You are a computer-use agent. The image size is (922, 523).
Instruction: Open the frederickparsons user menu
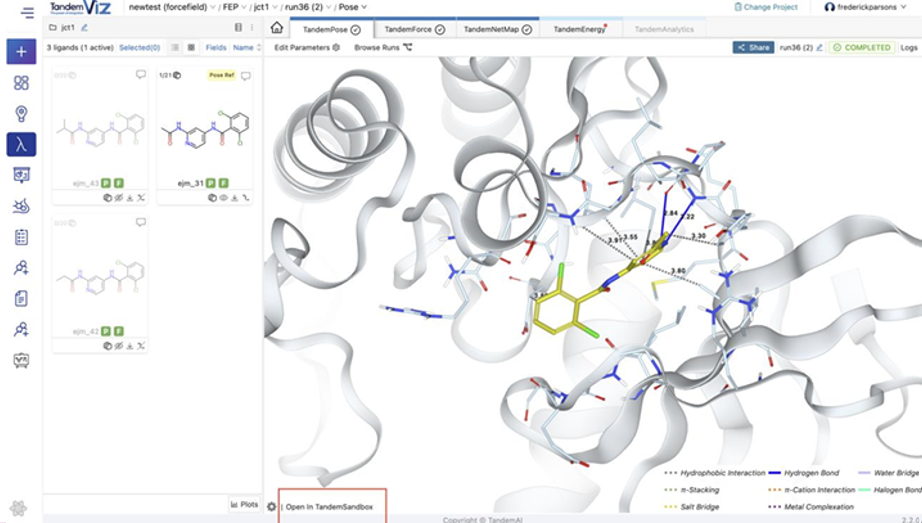point(865,7)
